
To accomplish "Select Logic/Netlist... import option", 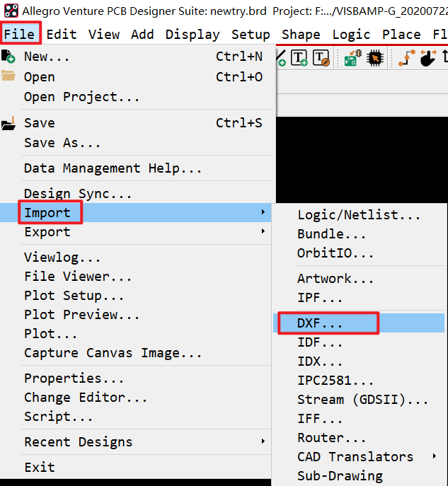I will pos(359,215).
